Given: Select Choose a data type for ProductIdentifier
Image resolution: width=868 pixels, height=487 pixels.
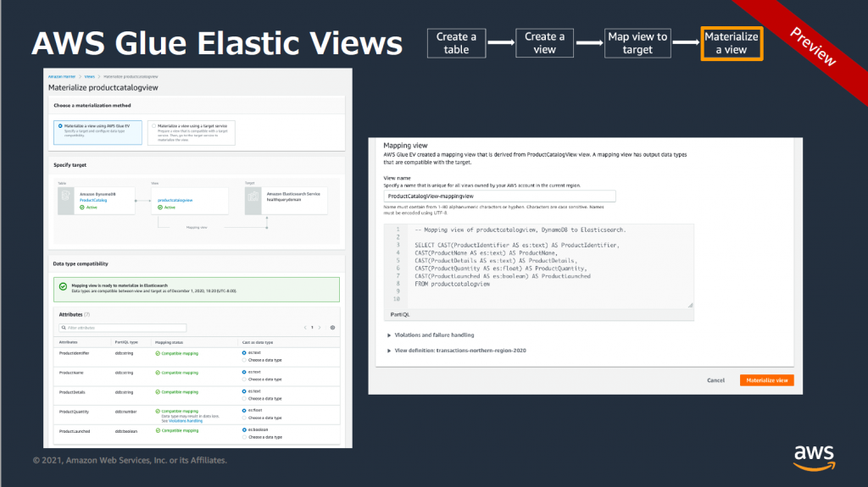Looking at the screenshot, I should pos(244,360).
